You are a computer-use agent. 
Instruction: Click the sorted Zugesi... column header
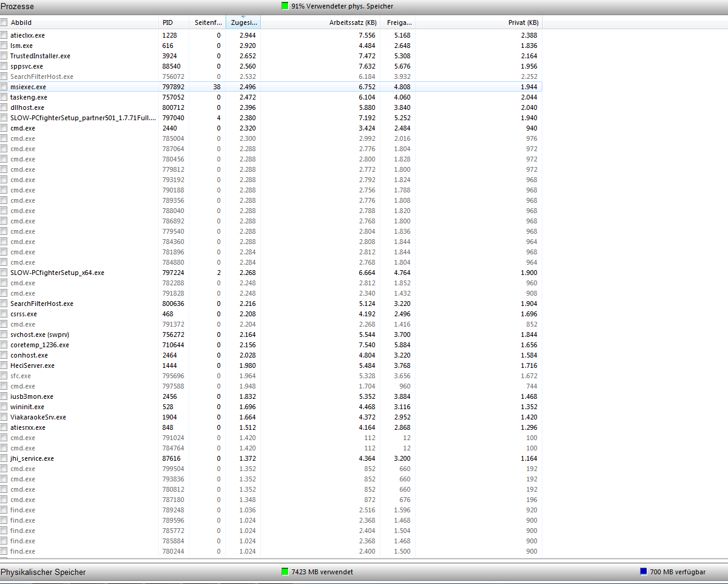tap(243, 22)
